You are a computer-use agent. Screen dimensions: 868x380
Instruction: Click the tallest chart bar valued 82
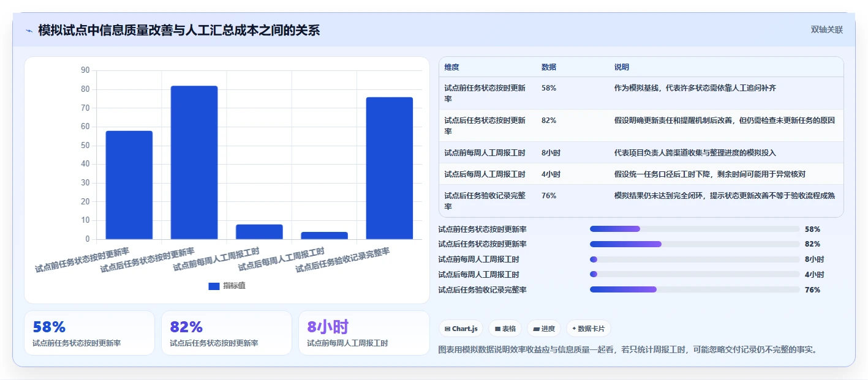coord(194,163)
